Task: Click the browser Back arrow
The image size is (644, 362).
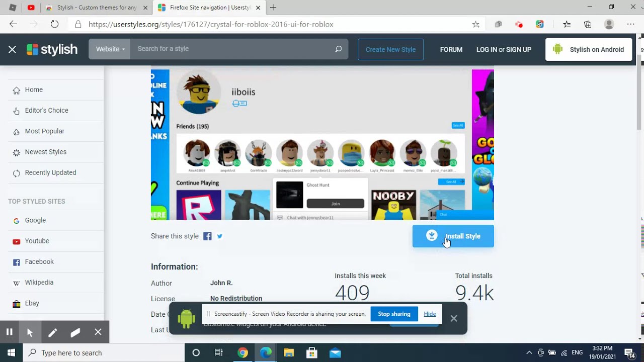Action: [13, 24]
